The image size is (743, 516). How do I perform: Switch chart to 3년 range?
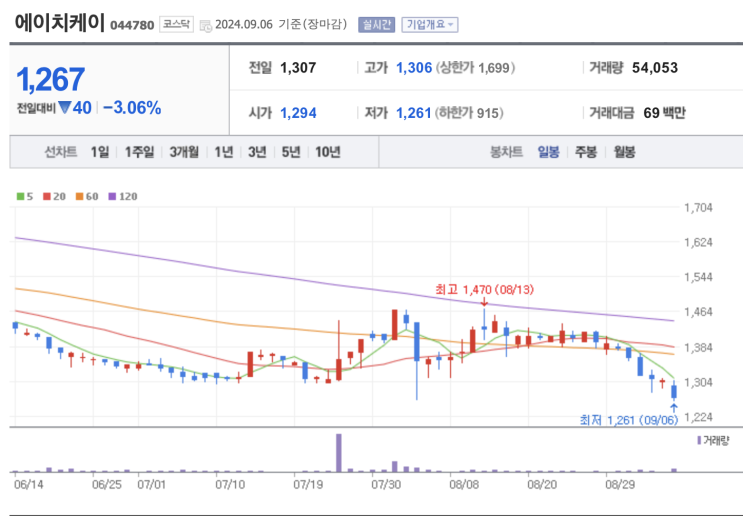[x=257, y=152]
